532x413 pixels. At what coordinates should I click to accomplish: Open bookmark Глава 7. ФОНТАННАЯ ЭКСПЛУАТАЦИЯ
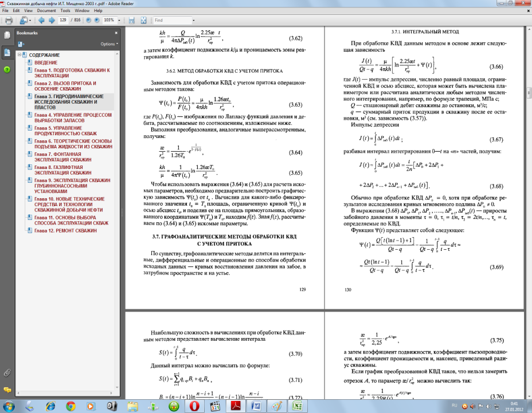tap(62, 157)
